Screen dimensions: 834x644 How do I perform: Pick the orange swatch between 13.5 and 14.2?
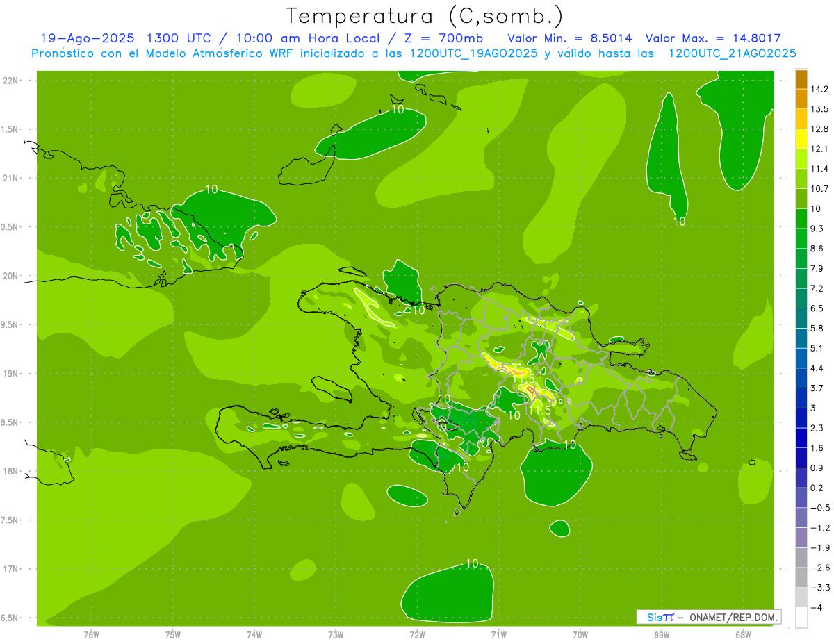point(801,98)
